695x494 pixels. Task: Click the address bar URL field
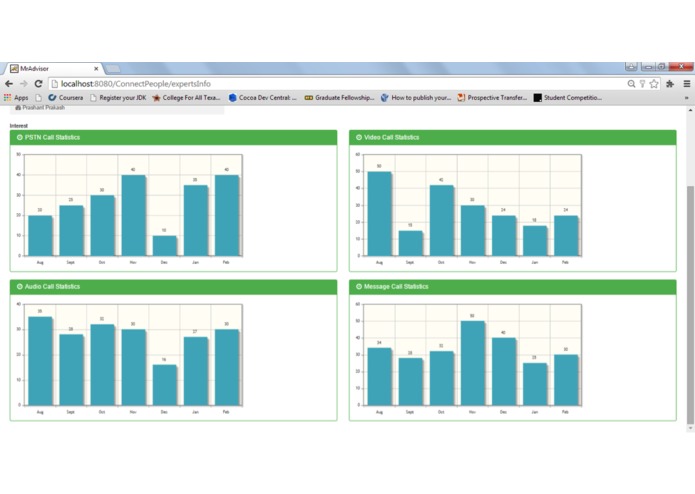[x=337, y=84]
